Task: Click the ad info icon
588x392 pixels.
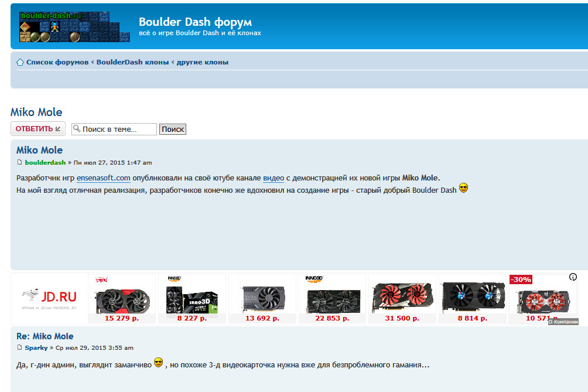Action: pyautogui.click(x=573, y=277)
